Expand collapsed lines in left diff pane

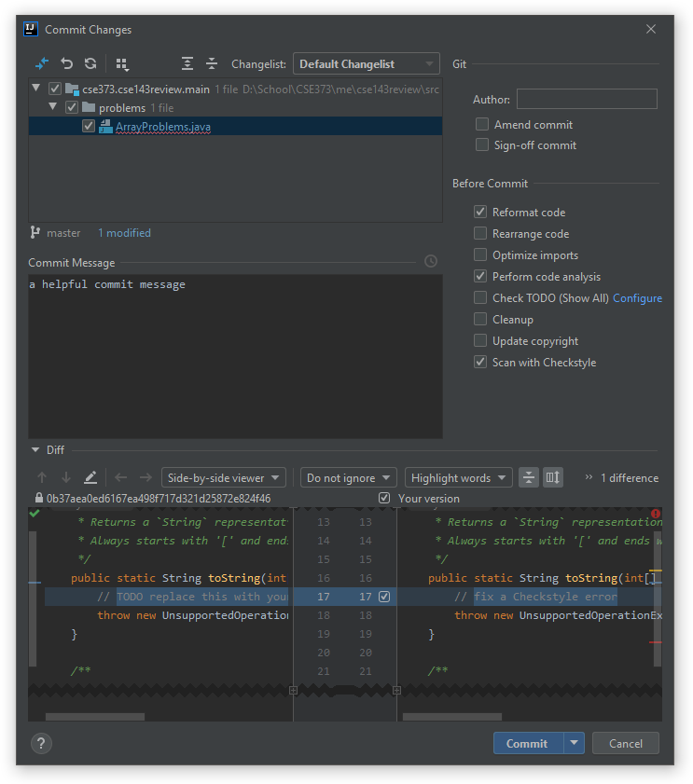(294, 690)
